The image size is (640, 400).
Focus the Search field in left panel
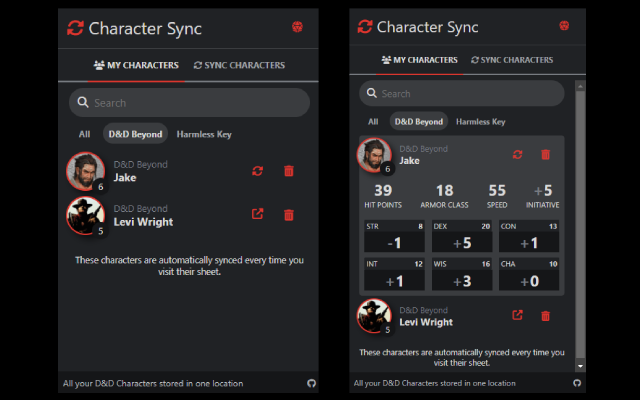pos(189,102)
